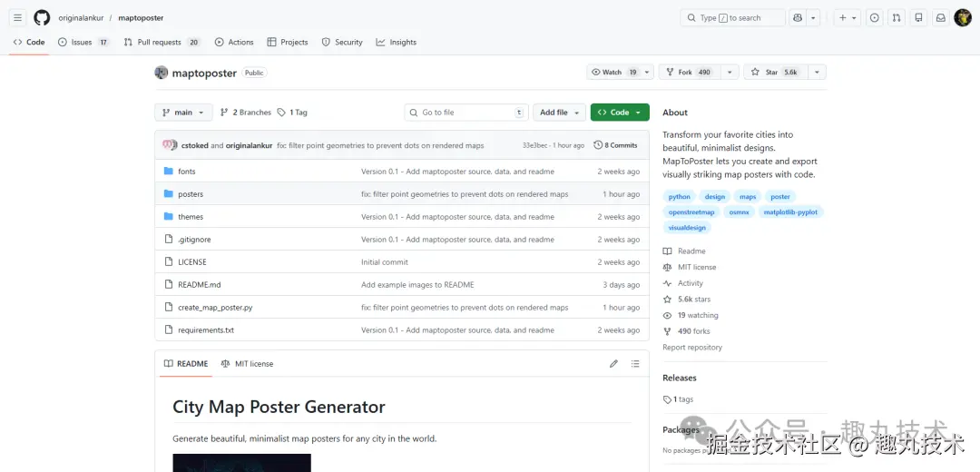
Task: Select the matplotlib-pyplot topic tag
Action: click(x=791, y=211)
